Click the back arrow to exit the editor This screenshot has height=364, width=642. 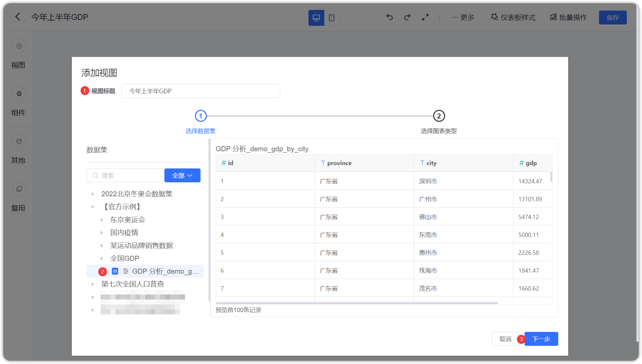18,17
